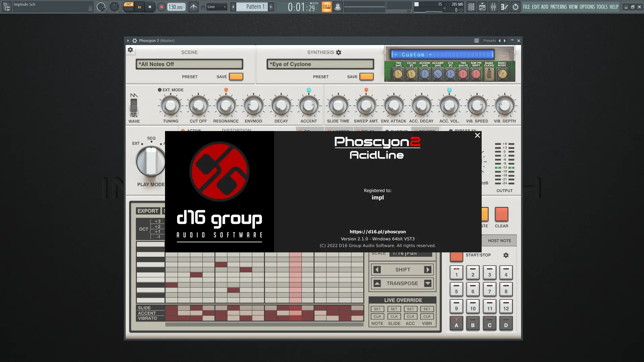Open the Playlist icon in the toolbar
Image resolution: width=644 pixels, height=362 pixels.
482,7
